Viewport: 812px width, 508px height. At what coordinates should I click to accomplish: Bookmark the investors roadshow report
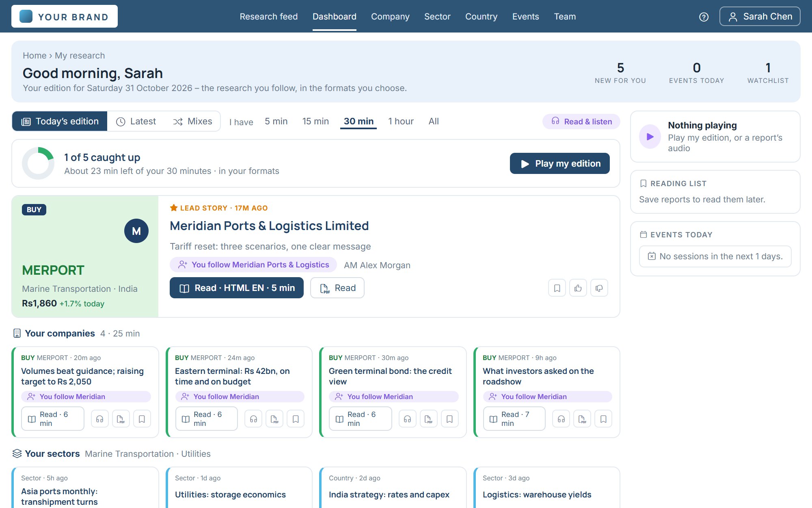pos(603,419)
